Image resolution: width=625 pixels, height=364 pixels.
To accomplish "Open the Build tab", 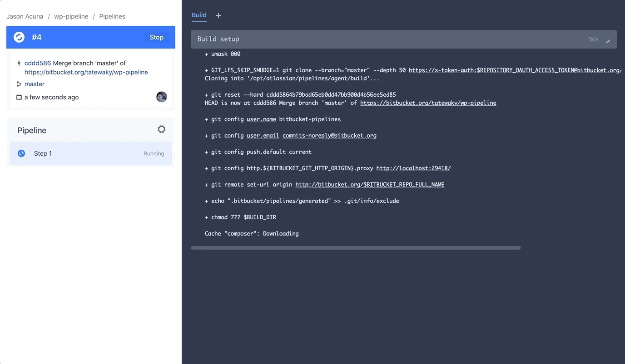I will coord(199,15).
